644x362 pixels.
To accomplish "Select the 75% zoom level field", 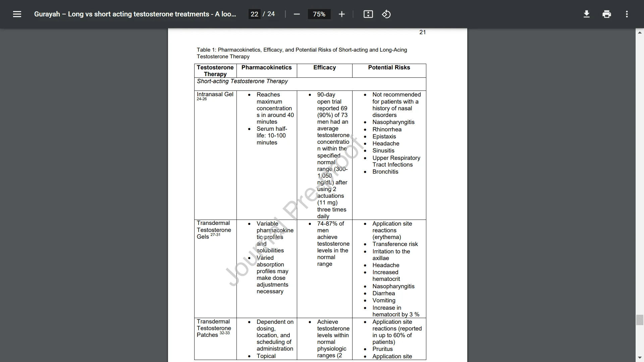I will 319,14.
